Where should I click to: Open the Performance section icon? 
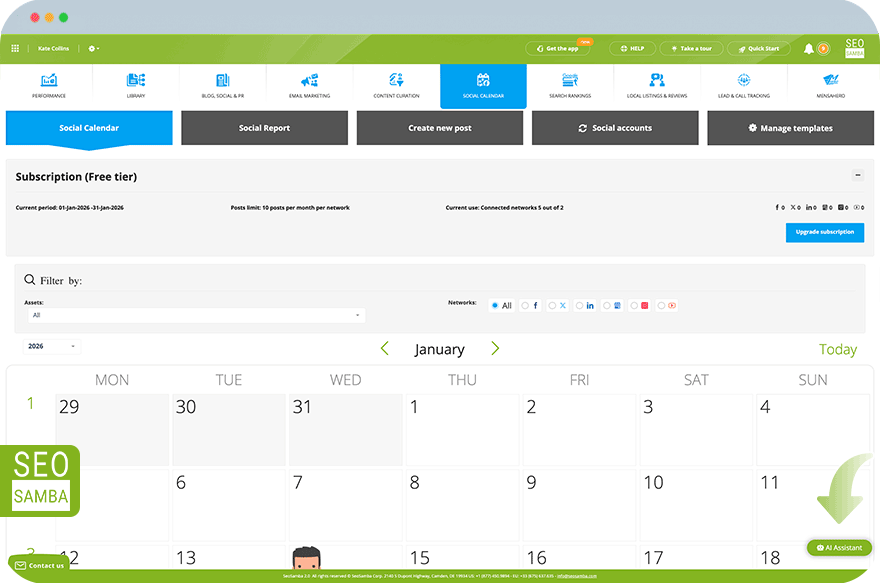coord(48,81)
